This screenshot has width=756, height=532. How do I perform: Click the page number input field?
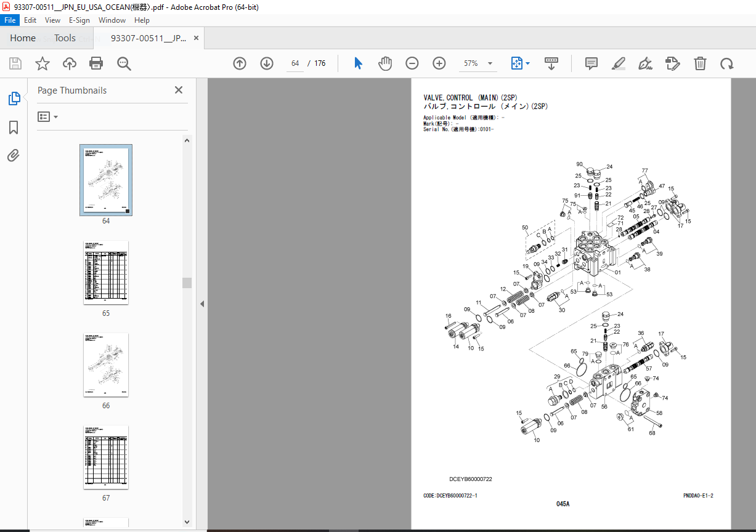(x=295, y=63)
